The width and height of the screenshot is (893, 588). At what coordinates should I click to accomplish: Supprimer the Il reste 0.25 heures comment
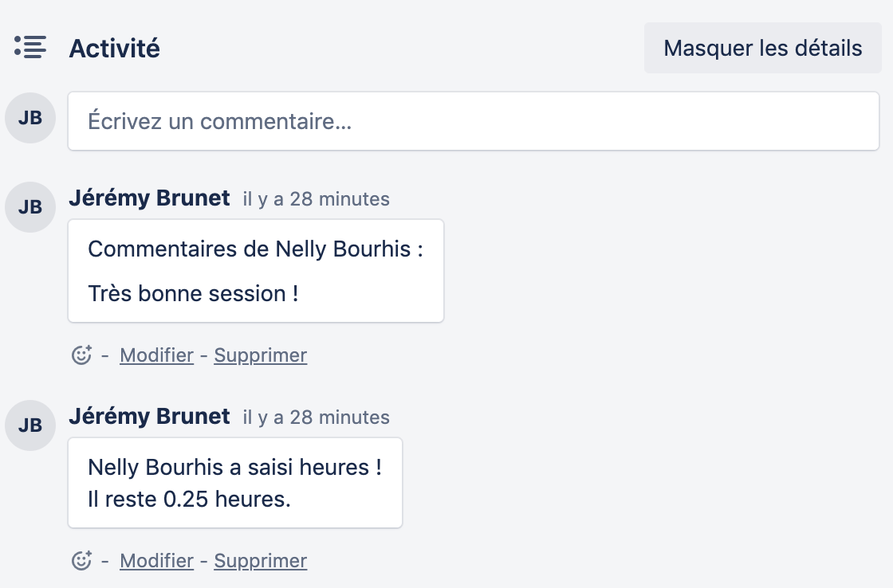click(260, 561)
